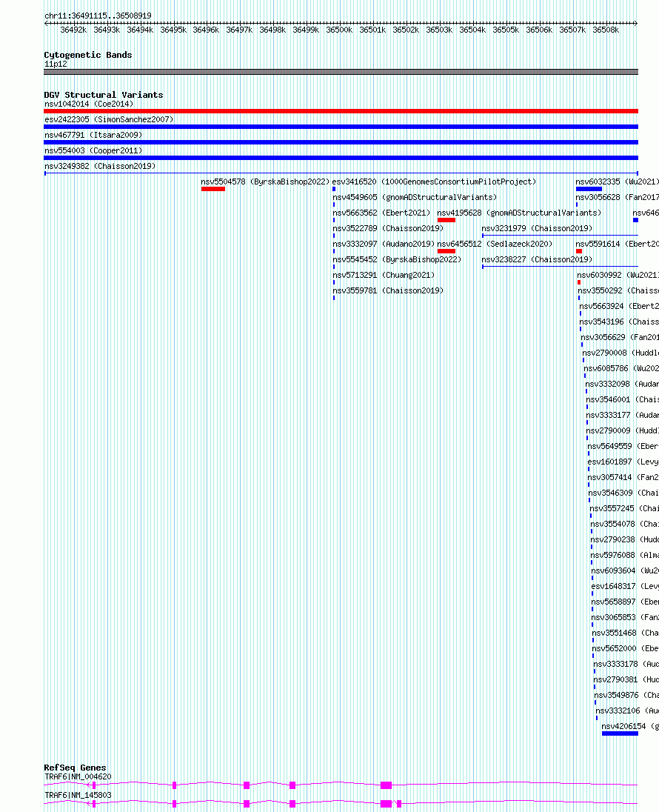Open variant nsv554003 (Cooper2011)
Viewport: 659px width, 812px height.
[x=93, y=150]
